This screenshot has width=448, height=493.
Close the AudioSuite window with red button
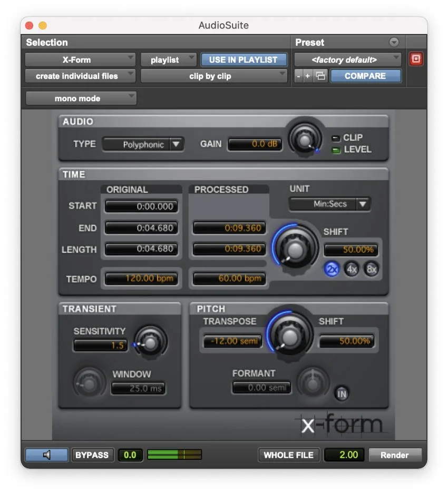point(30,25)
